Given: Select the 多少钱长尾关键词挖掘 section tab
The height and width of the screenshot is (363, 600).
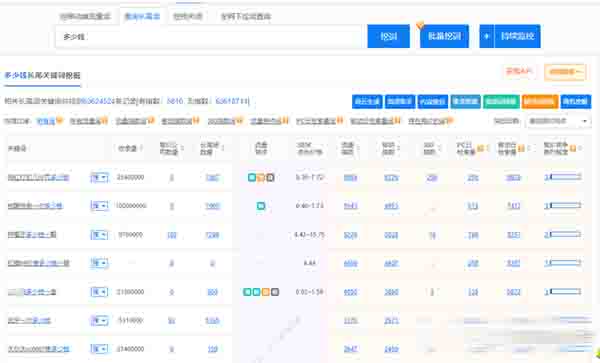Looking at the screenshot, I should [42, 76].
